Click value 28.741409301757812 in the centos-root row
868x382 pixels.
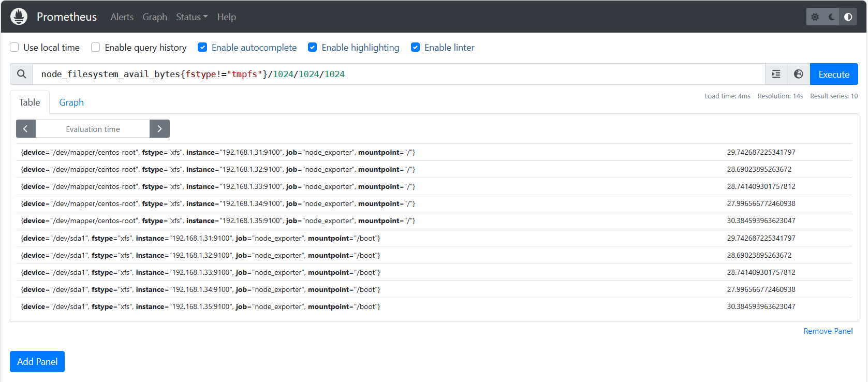tap(761, 186)
